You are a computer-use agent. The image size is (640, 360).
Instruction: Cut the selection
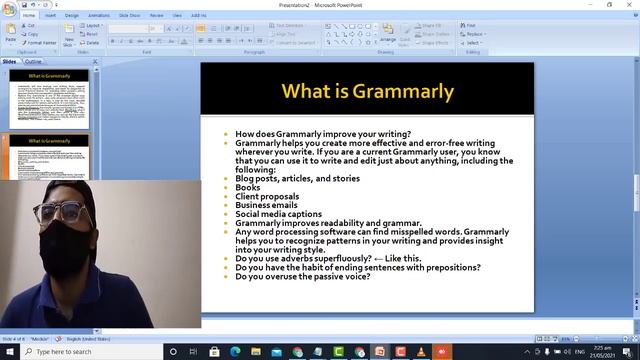(x=28, y=26)
